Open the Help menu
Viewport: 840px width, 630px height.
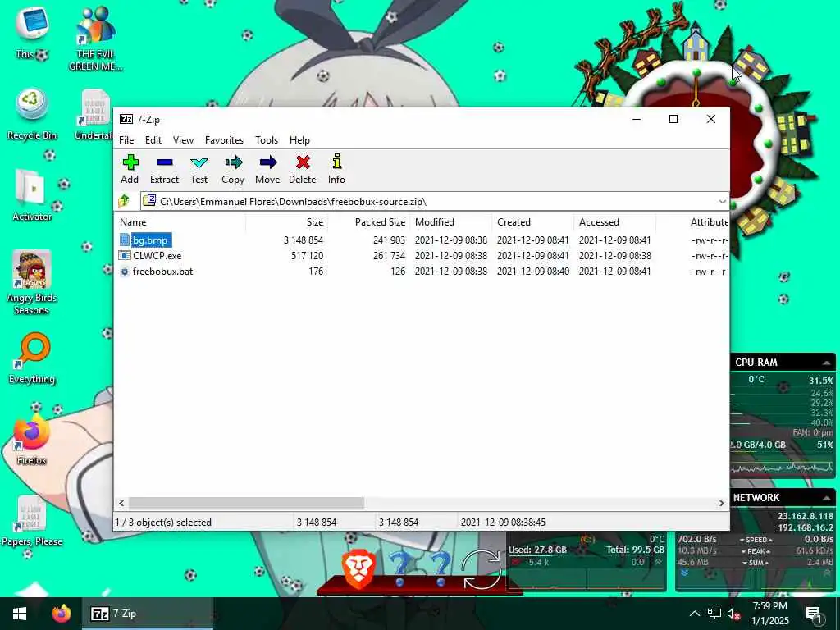(299, 139)
